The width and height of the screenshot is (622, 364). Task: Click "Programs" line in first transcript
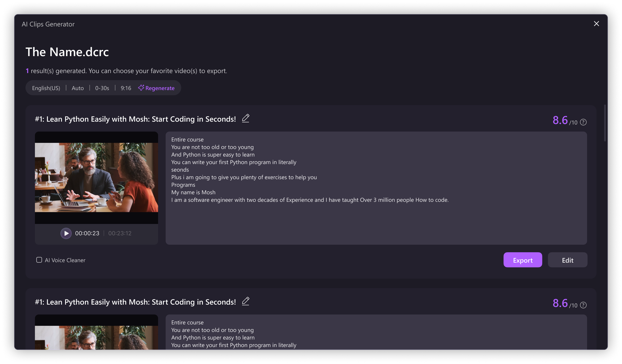coord(183,185)
